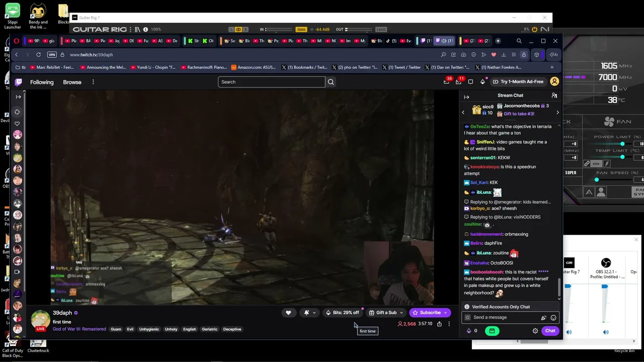
Task: Click the Send a message chat field
Action: coord(510,318)
